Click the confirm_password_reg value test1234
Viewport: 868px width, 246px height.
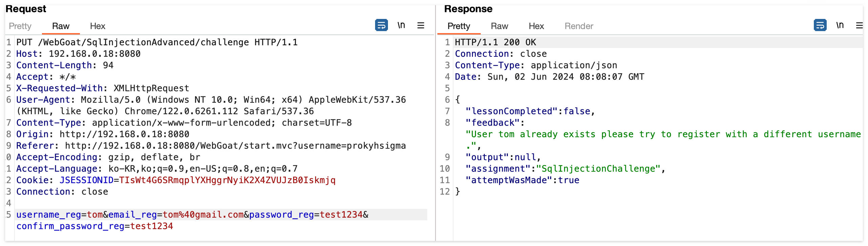point(152,226)
